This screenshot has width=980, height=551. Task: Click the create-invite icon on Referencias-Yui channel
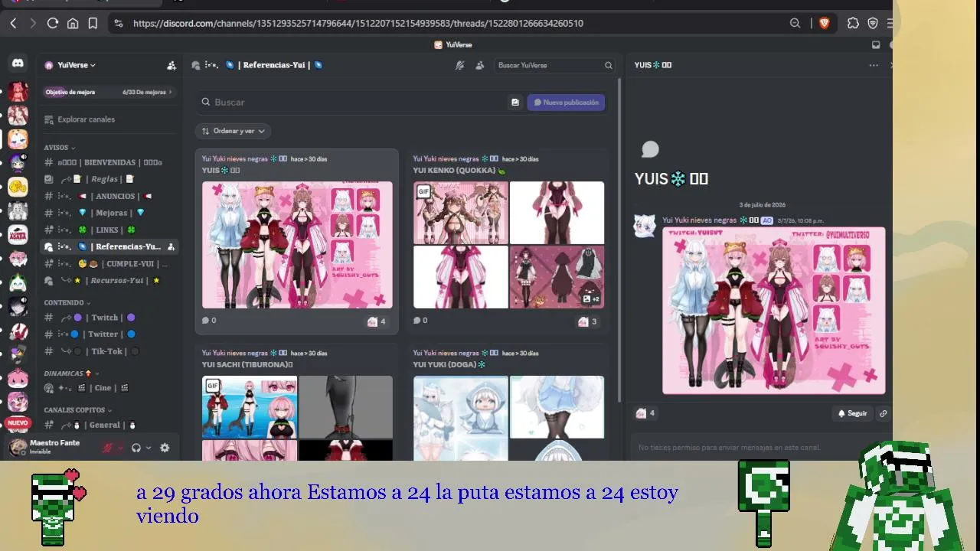(171, 246)
